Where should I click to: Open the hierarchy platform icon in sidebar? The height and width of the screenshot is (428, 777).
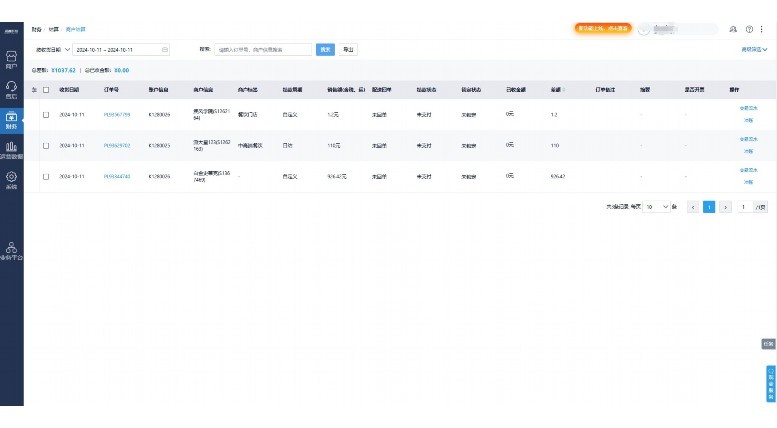coord(11,247)
